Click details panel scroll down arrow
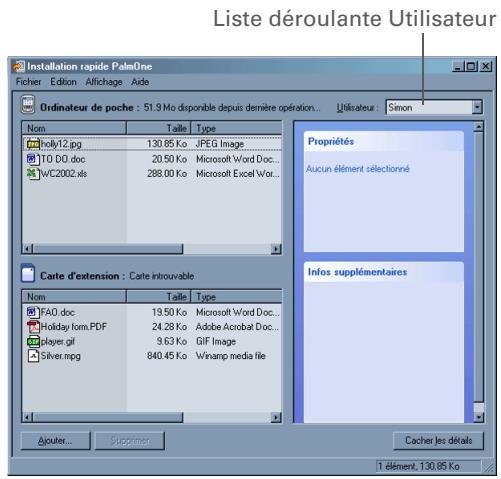The height and width of the screenshot is (479, 501). click(479, 417)
